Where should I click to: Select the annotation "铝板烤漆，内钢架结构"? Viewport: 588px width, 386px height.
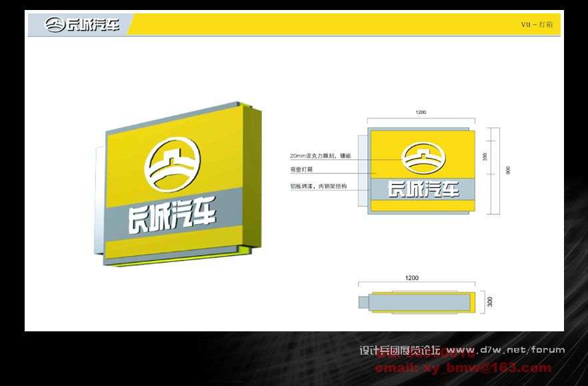pyautogui.click(x=319, y=186)
